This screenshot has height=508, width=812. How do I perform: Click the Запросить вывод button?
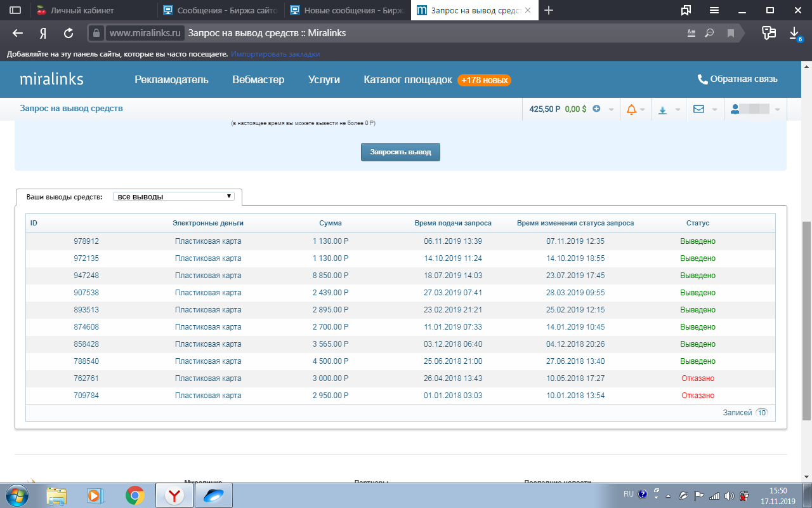coord(400,152)
